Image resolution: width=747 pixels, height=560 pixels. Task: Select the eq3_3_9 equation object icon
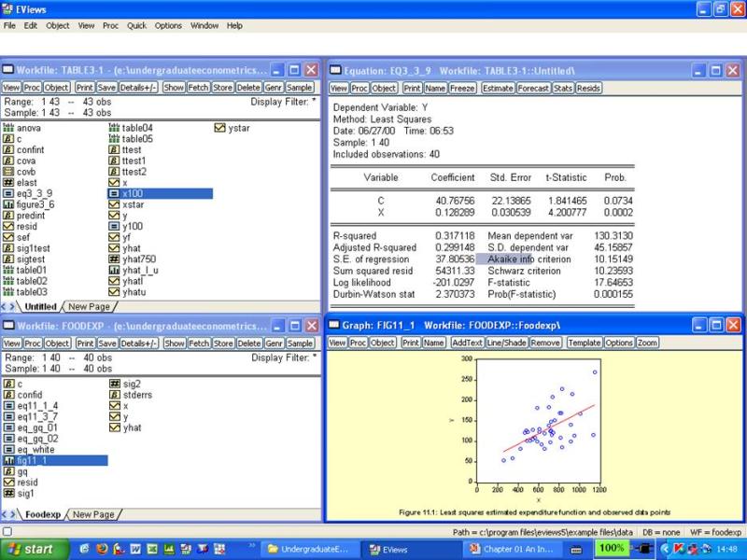click(8, 193)
